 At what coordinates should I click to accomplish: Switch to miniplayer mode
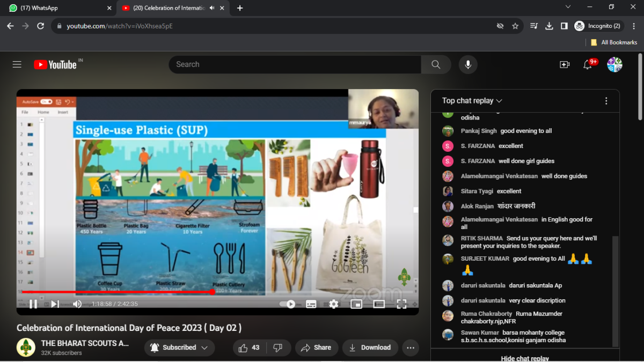coord(356,304)
